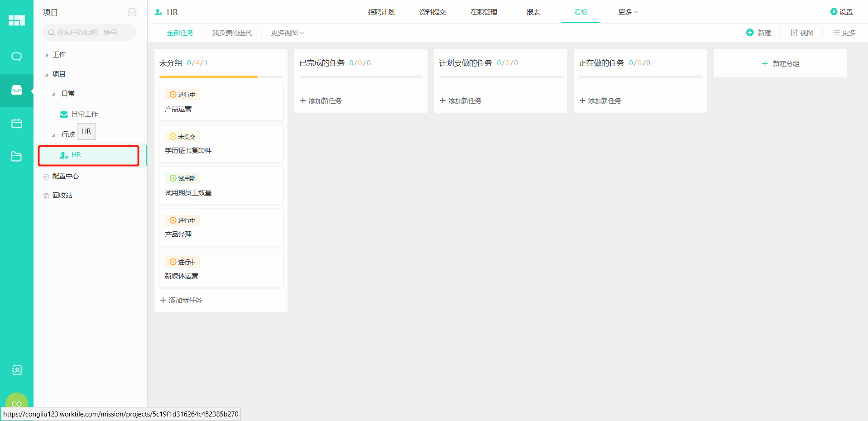Open the messages chat icon in sidebar
The height and width of the screenshot is (421, 868).
16,57
